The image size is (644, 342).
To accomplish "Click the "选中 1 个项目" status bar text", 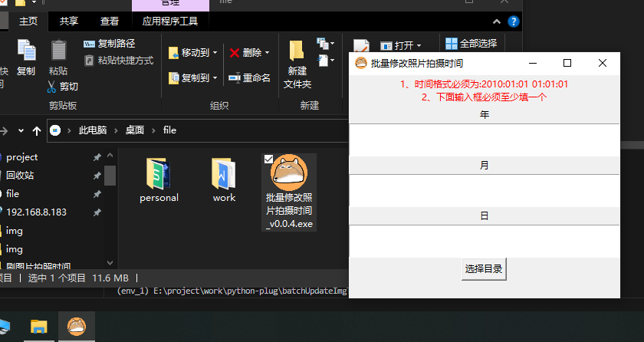I will (x=57, y=278).
